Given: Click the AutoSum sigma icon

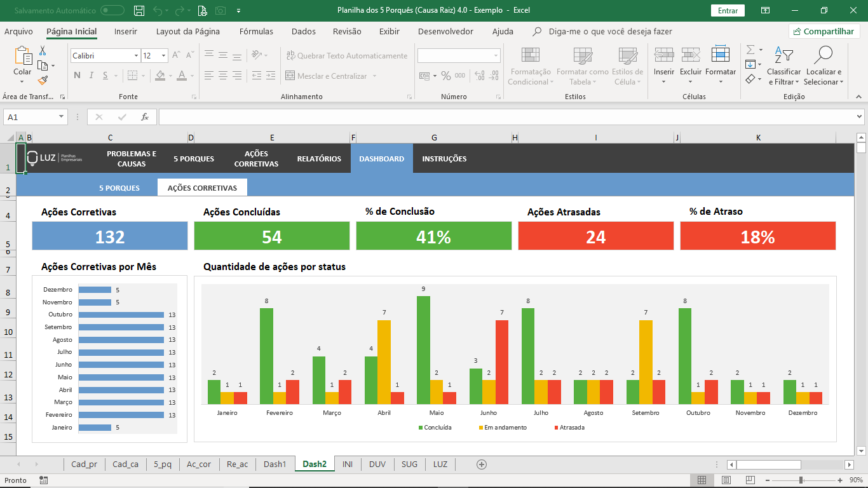Looking at the screenshot, I should click(x=750, y=50).
